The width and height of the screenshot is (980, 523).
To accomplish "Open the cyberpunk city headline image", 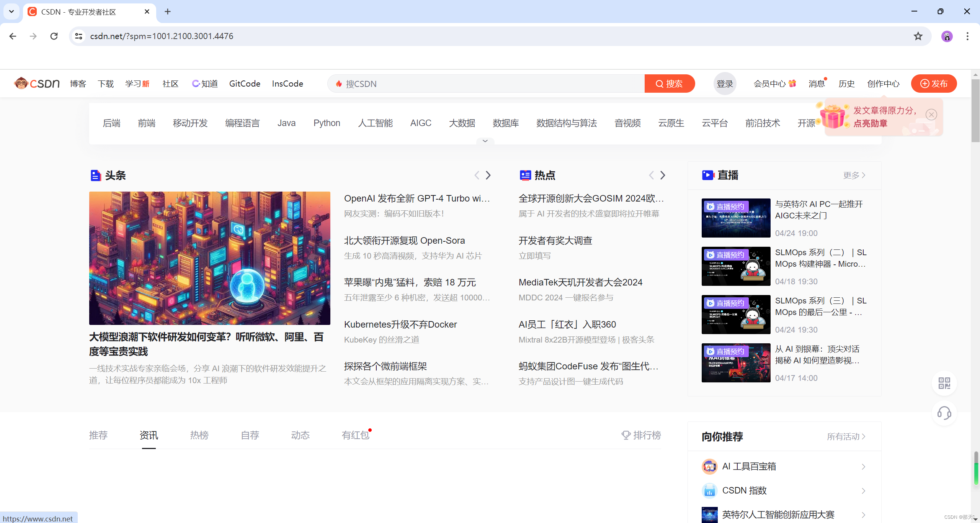I will pos(210,258).
